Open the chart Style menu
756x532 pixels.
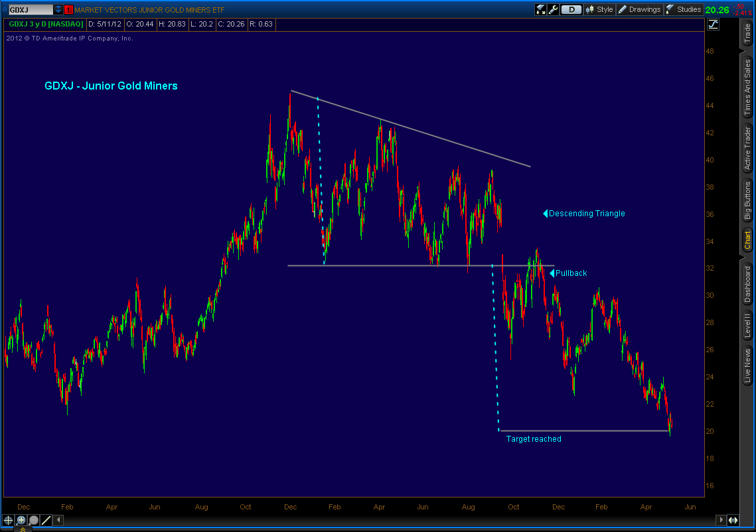pos(599,9)
